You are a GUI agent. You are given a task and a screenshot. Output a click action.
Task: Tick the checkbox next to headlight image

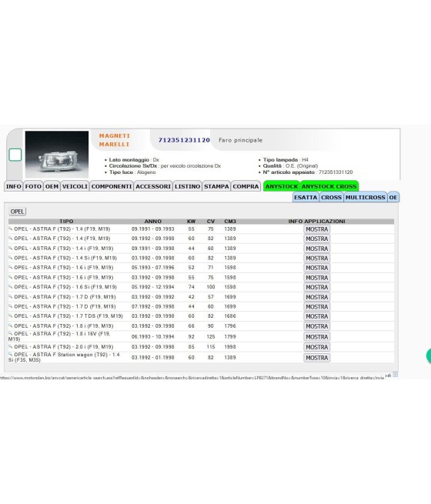tap(15, 155)
